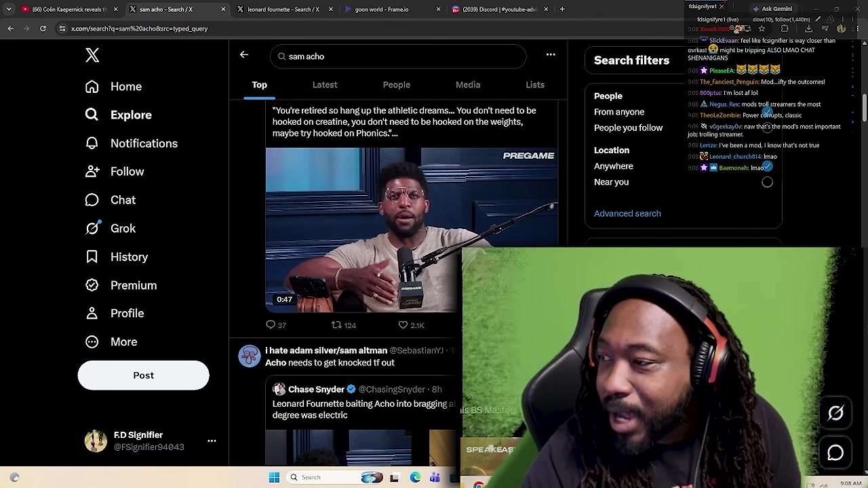Select the Near you radio button
The image size is (868, 488).
click(x=767, y=182)
